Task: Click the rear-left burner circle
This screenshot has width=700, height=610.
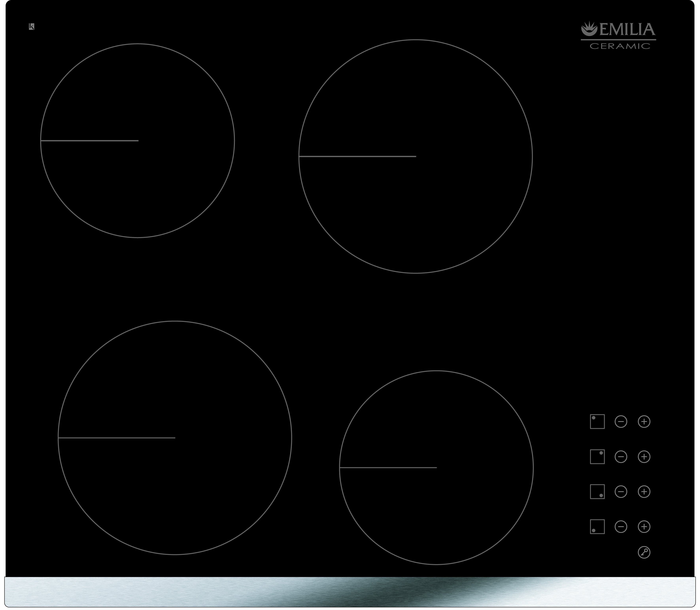Action: tap(137, 141)
